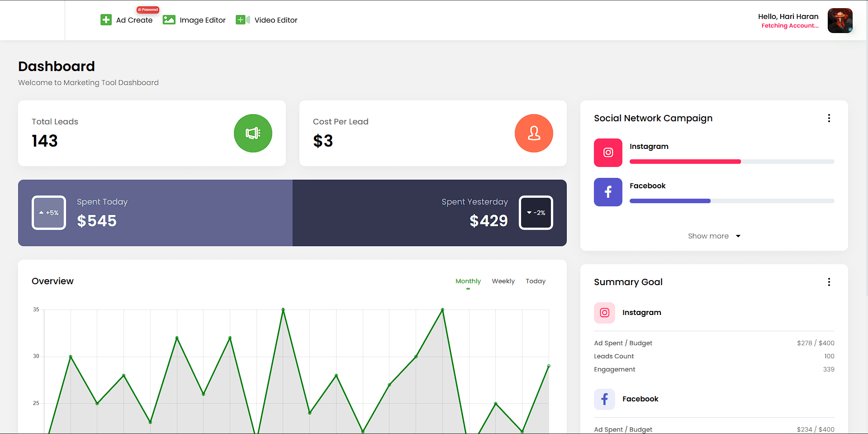Switch Overview chart to Weekly
Viewport: 868px width, 434px height.
click(x=503, y=281)
